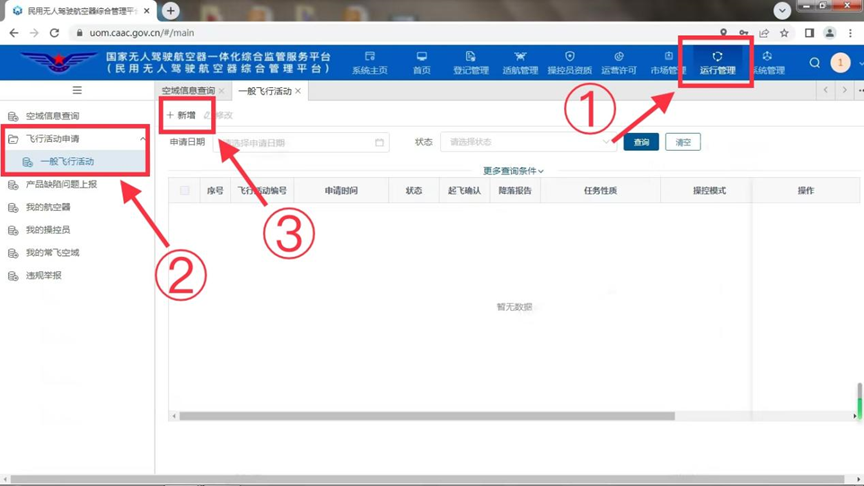Click the green vertical scrollbar thumb
Viewport: 864px width, 486px height.
click(x=859, y=408)
